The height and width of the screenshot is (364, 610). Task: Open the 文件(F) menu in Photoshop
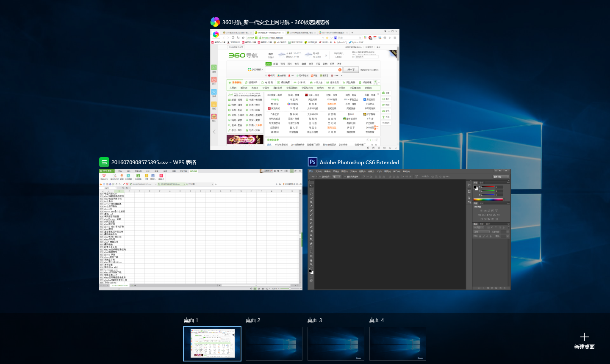pos(319,171)
